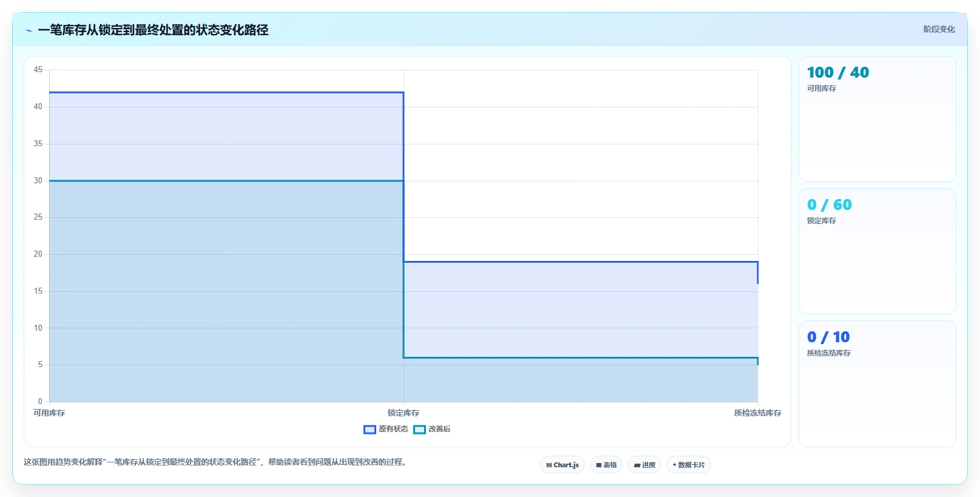Click the y-axis tick label 25
The width and height of the screenshot is (980, 497).
tap(38, 217)
